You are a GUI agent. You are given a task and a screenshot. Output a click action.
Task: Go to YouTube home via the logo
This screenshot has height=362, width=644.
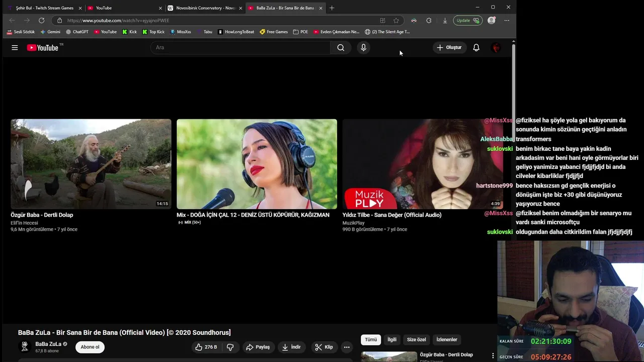tap(43, 48)
